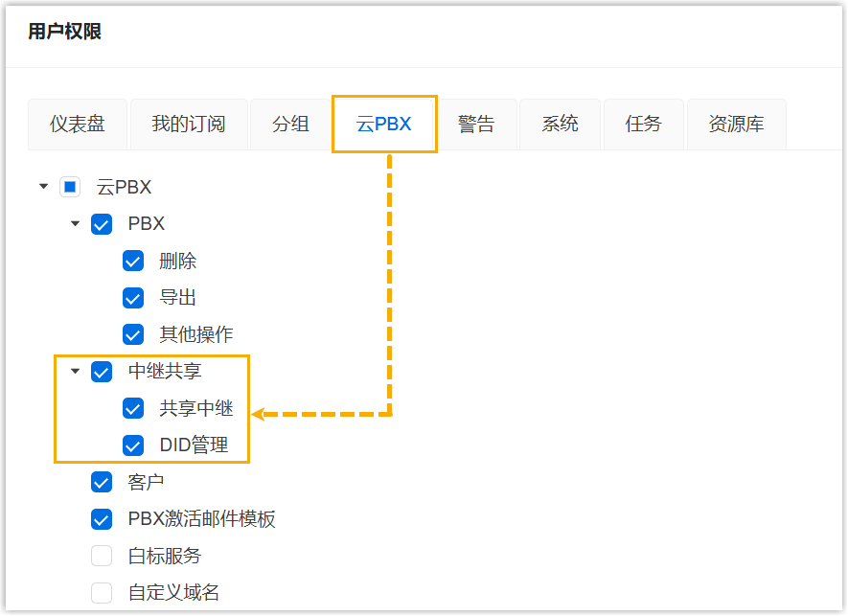The width and height of the screenshot is (848, 616).
Task: Disable the DID管理 checkbox
Action: click(x=133, y=445)
